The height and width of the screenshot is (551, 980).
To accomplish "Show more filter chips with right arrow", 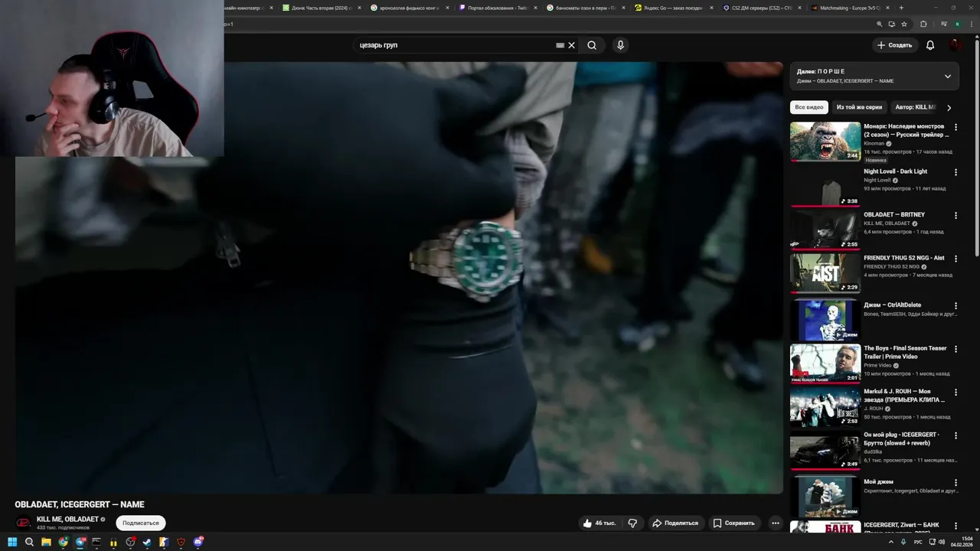I will click(949, 108).
